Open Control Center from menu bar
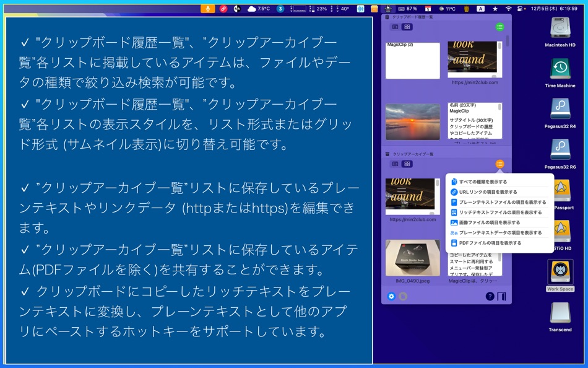This screenshot has width=588, height=368. (521, 8)
